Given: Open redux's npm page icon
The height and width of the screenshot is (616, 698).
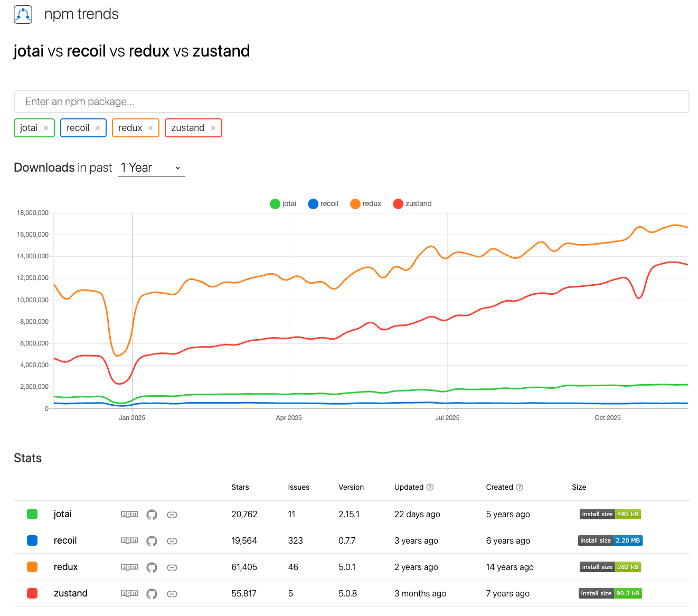Looking at the screenshot, I should tap(129, 567).
